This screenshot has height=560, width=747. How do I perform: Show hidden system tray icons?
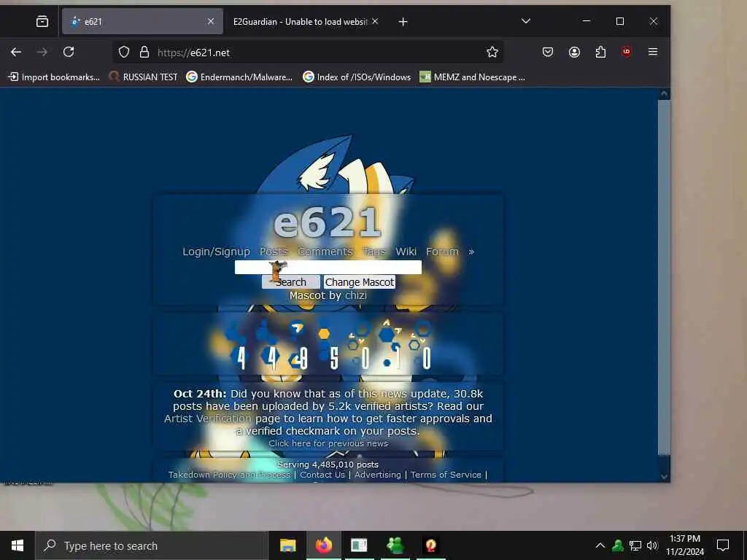point(600,545)
